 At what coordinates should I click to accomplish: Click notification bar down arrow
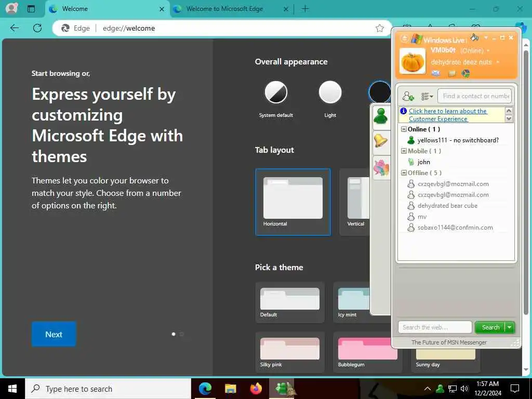pos(509,119)
